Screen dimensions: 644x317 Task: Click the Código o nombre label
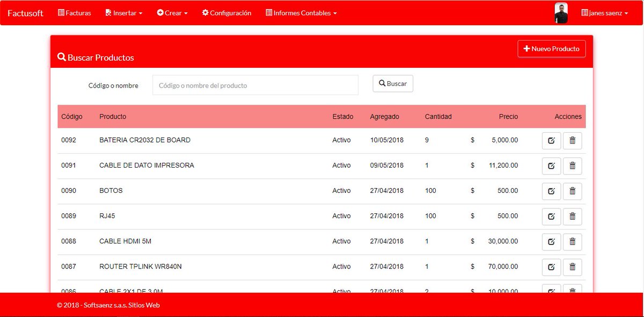(113, 85)
